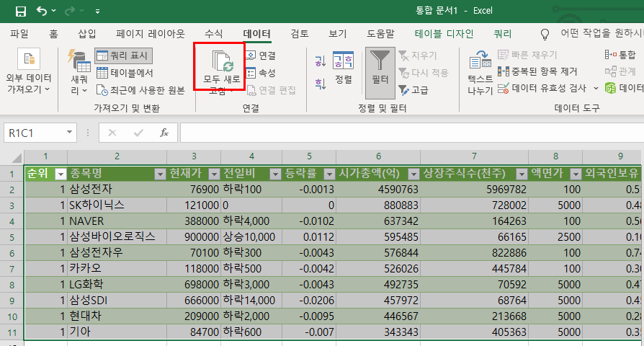
Task: Open the 순위 column filter dropdown
Action: (61, 174)
